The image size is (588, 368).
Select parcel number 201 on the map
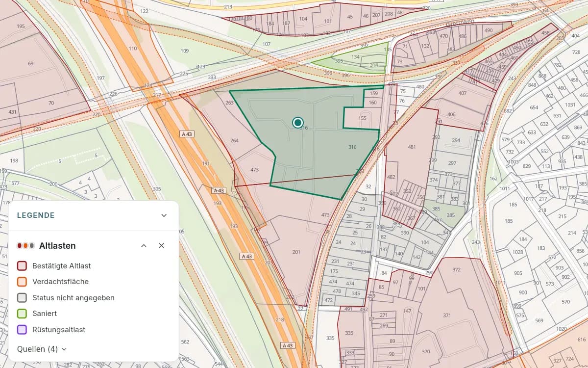pos(296,252)
